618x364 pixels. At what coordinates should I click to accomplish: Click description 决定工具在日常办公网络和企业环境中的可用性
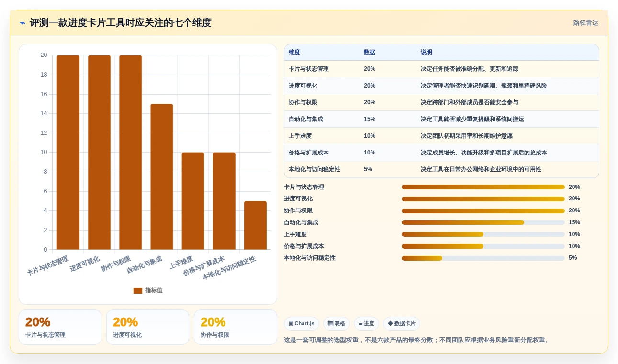pos(481,169)
